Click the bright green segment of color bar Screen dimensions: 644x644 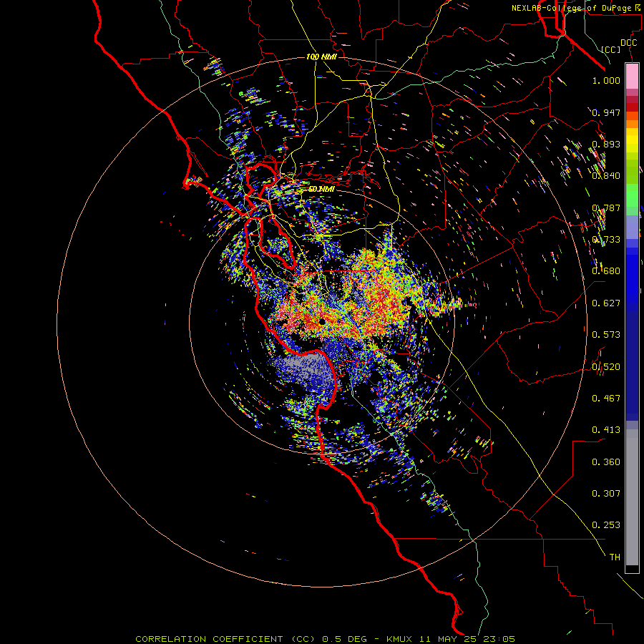point(632,195)
